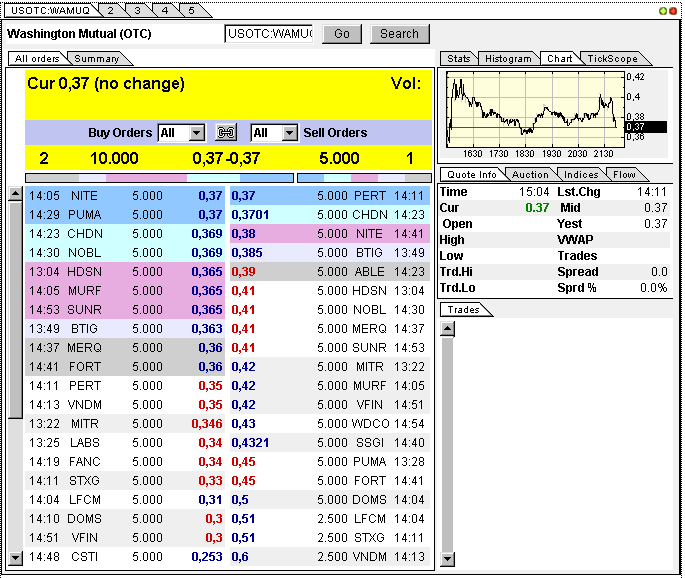Click the buy-side depth color bar

pyautogui.click(x=159, y=178)
